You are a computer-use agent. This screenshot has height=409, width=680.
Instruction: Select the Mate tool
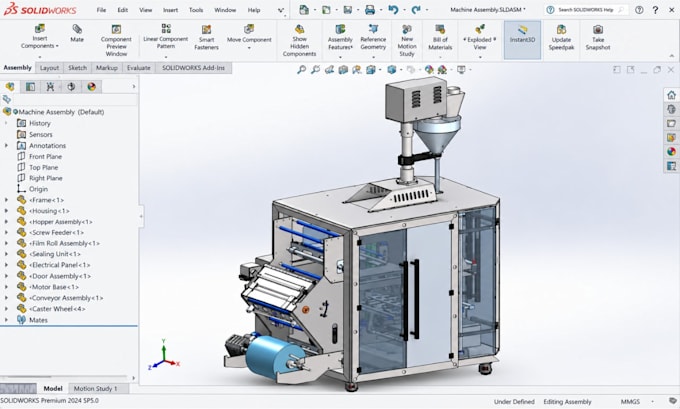click(77, 33)
